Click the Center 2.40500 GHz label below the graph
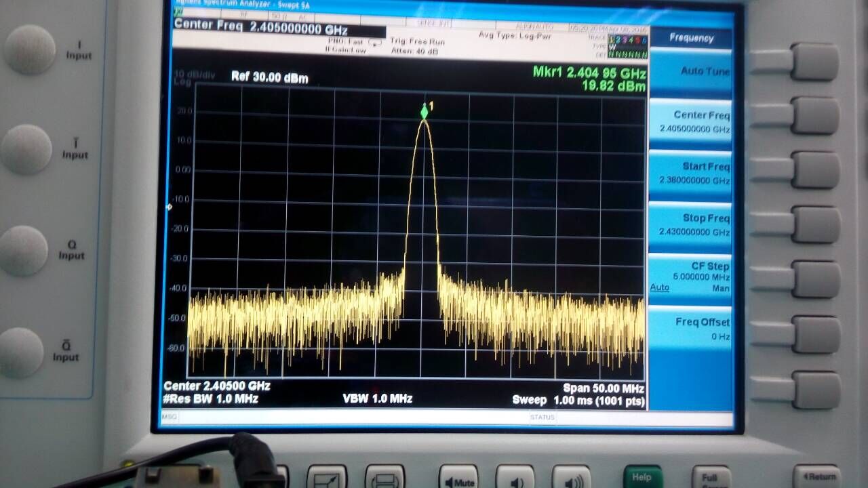 217,386
